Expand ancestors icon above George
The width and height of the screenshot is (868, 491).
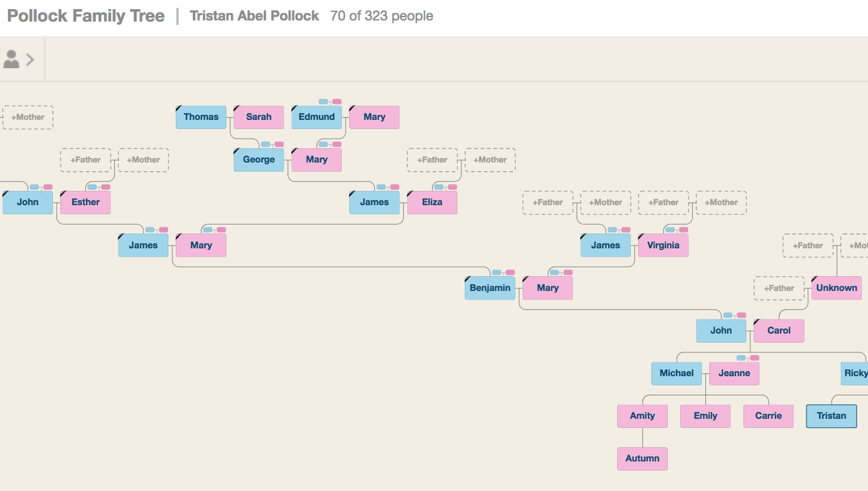pyautogui.click(x=272, y=144)
